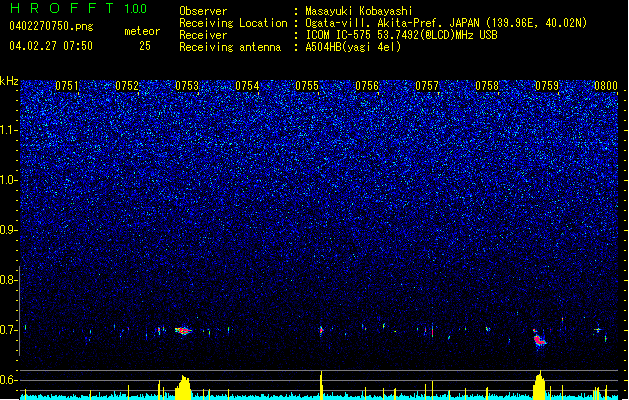Click the Receiving Location label

233,23
